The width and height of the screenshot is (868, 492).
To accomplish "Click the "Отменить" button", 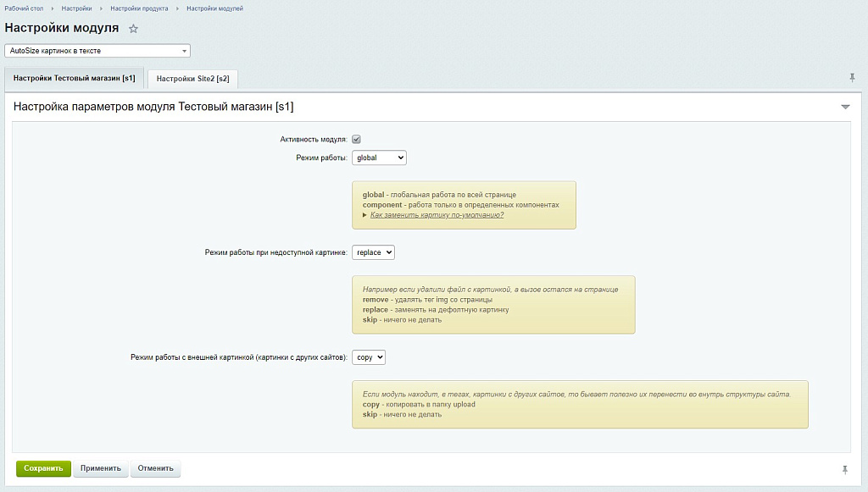I will click(x=155, y=468).
